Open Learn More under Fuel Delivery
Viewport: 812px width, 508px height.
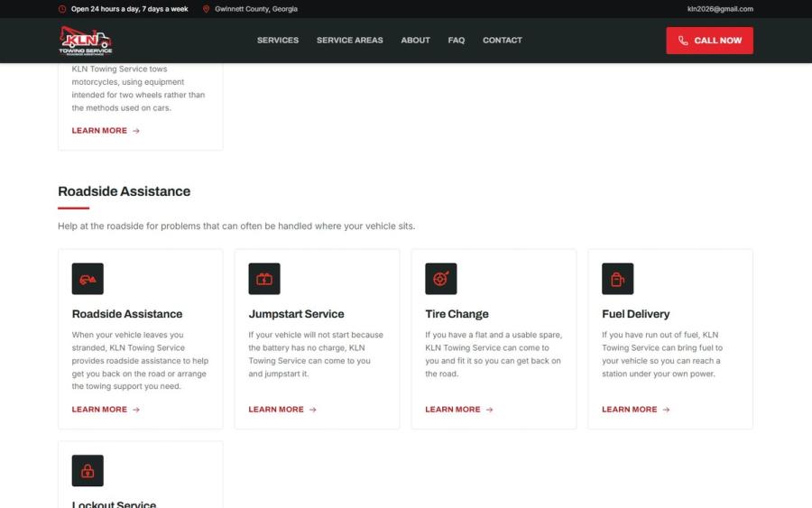click(635, 409)
